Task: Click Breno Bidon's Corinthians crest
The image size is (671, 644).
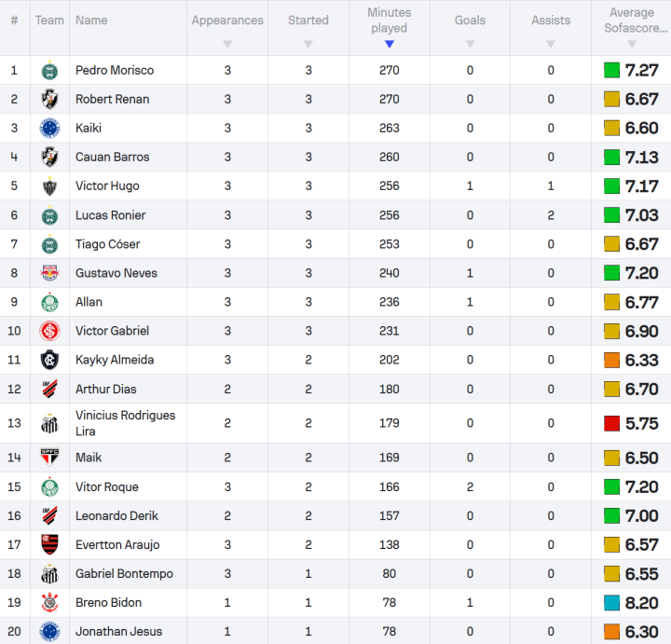Action: click(x=49, y=603)
